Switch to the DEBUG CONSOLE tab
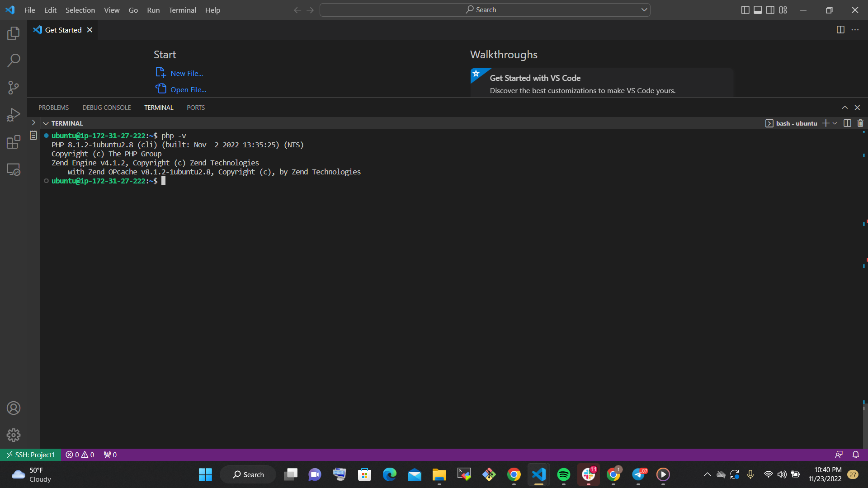The height and width of the screenshot is (488, 868). click(106, 108)
